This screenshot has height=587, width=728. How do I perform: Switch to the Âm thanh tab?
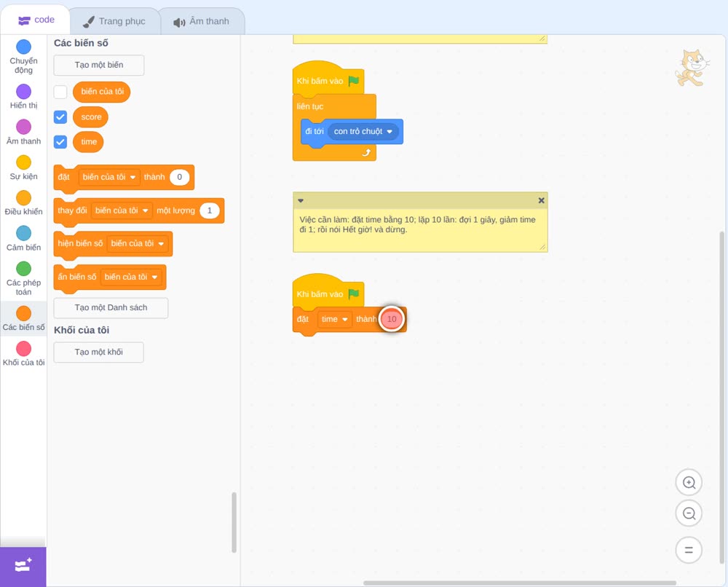coord(202,21)
